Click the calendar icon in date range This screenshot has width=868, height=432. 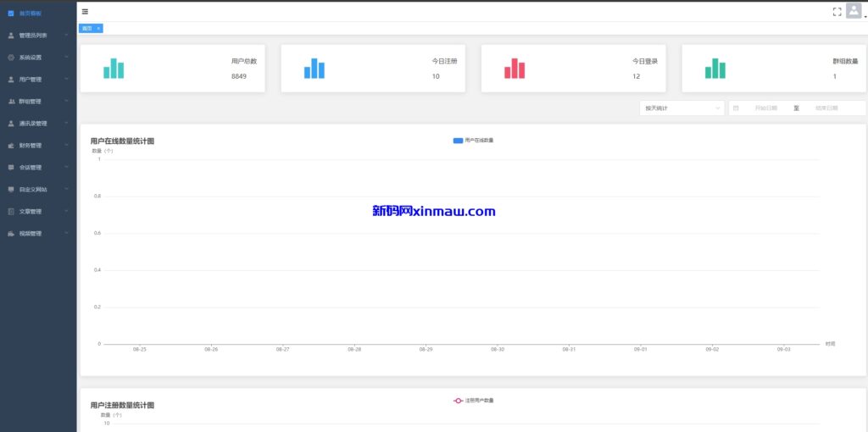click(x=736, y=108)
